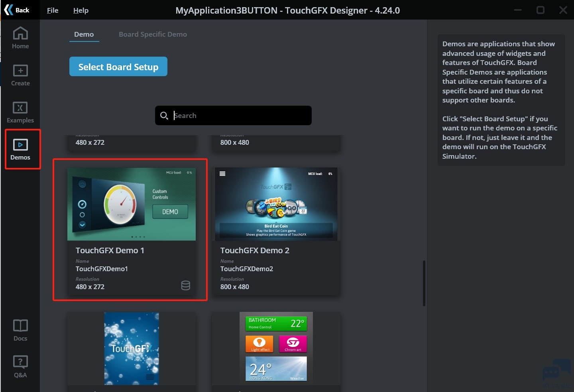The image size is (574, 392).
Task: Click the Select Board Setup button
Action: pyautogui.click(x=118, y=67)
